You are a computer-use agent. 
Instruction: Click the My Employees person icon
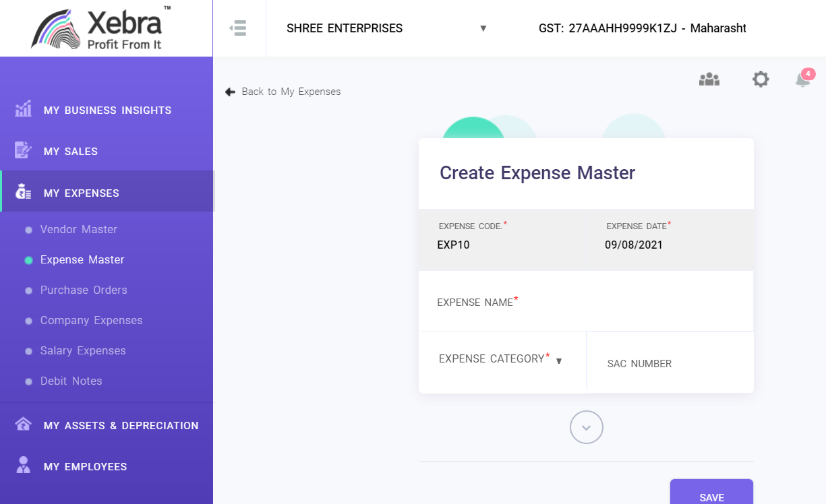(23, 466)
